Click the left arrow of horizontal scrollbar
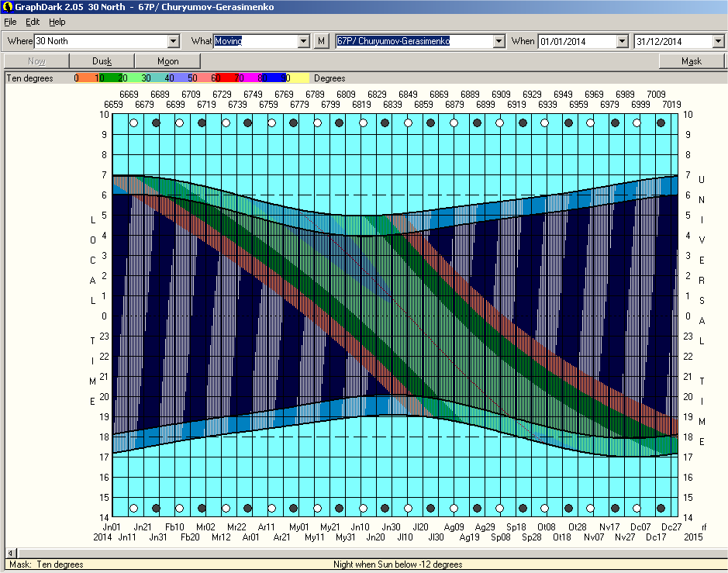Image resolution: width=728 pixels, height=573 pixels. [11, 553]
